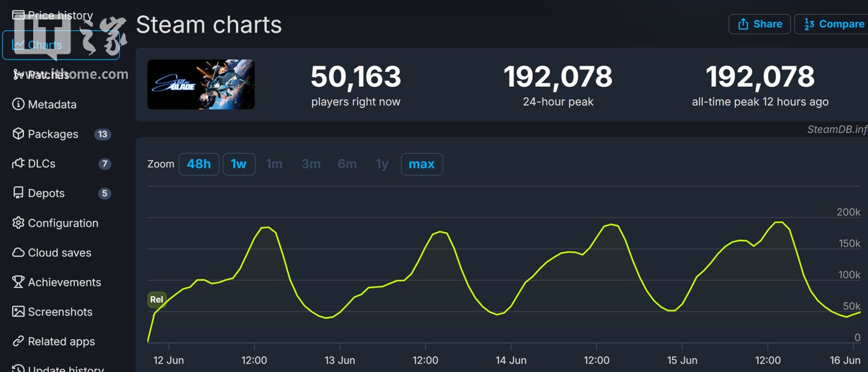Click the Rel release marker on chart
This screenshot has width=868, height=372.
coord(157,300)
